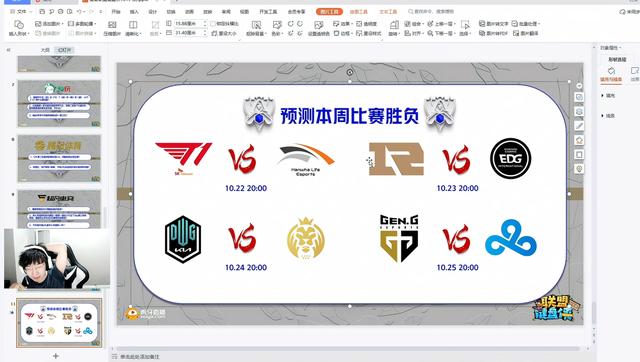The image size is (640, 362).
Task: Open the 边框 border dropdown
Action: (x=343, y=33)
